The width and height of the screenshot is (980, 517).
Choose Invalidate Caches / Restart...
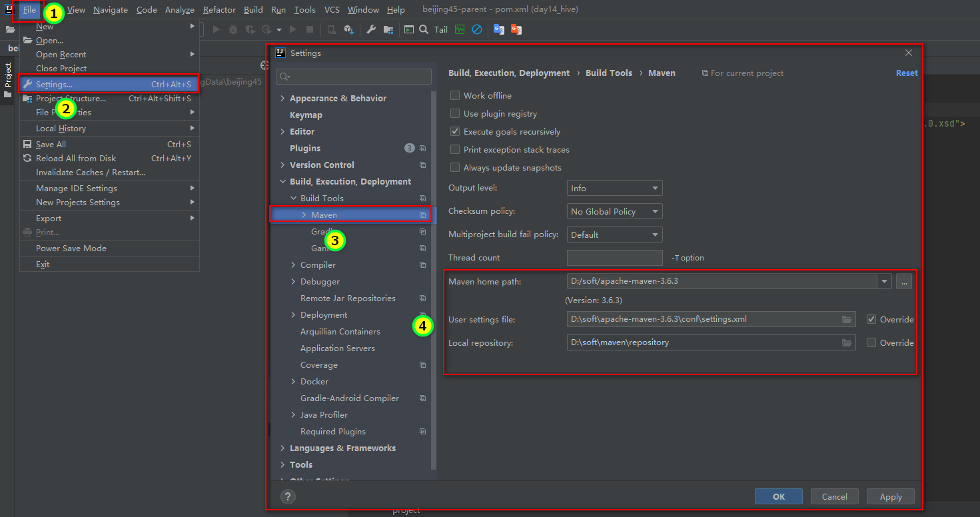coord(109,173)
